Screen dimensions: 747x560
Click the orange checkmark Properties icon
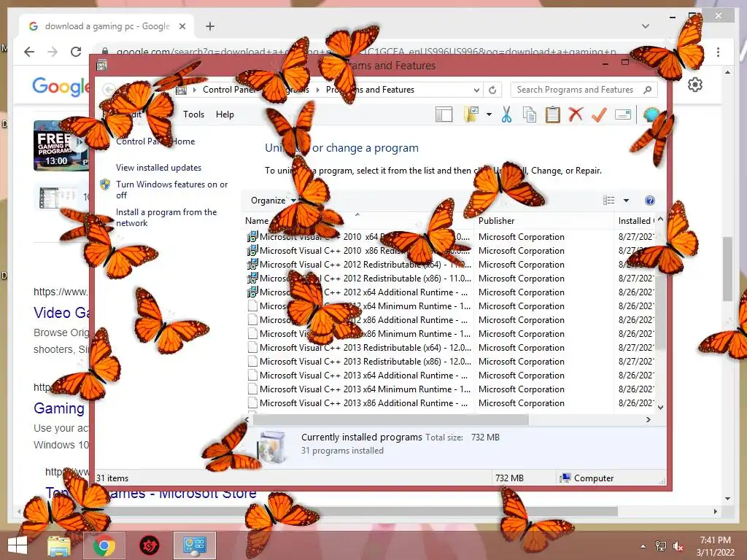pyautogui.click(x=600, y=114)
